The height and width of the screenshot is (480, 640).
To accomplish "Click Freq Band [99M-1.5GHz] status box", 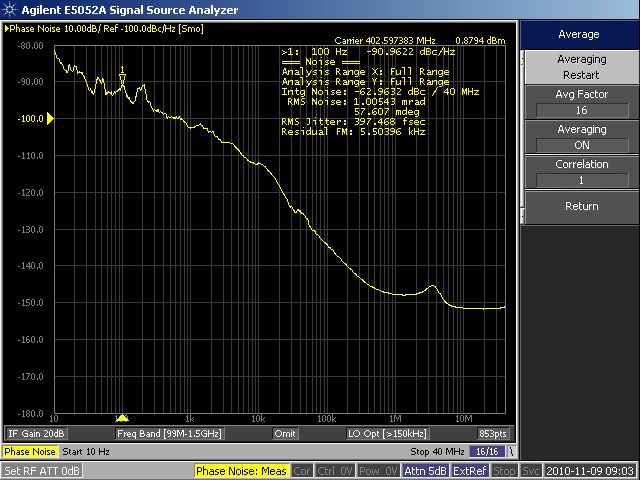I will 169,433.
